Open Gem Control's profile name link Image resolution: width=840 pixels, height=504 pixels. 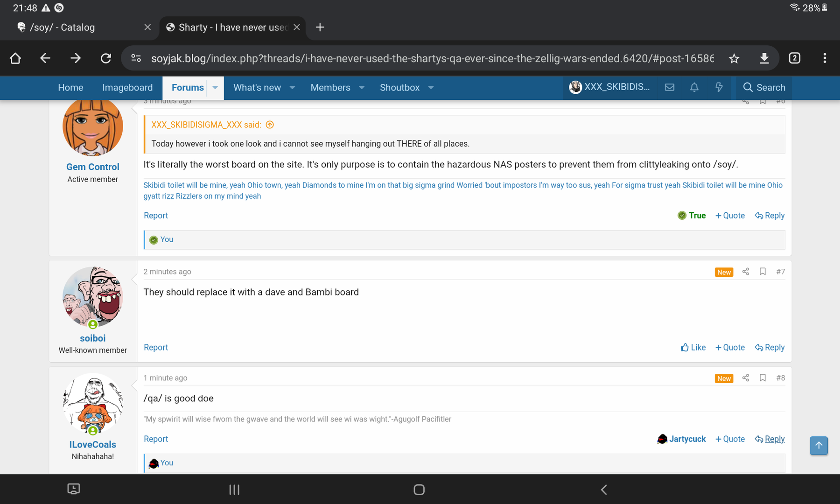[93, 167]
